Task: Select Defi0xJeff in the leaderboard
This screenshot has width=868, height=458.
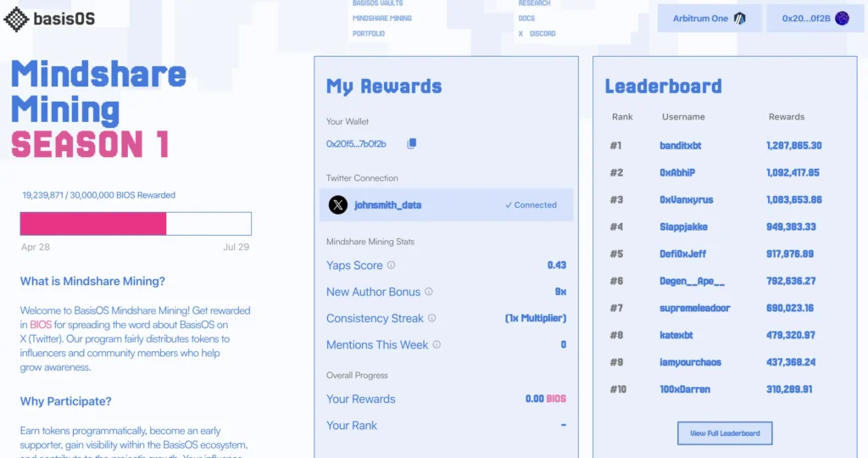Action: click(x=682, y=254)
